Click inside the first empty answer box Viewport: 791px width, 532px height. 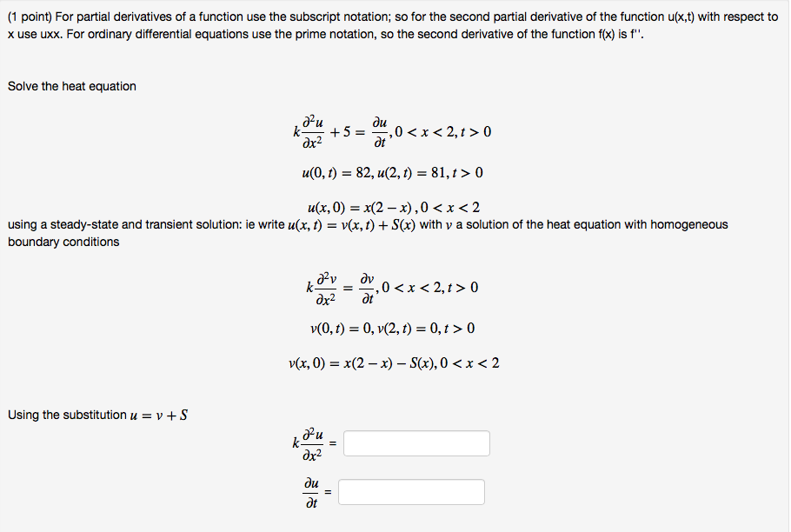click(x=415, y=442)
